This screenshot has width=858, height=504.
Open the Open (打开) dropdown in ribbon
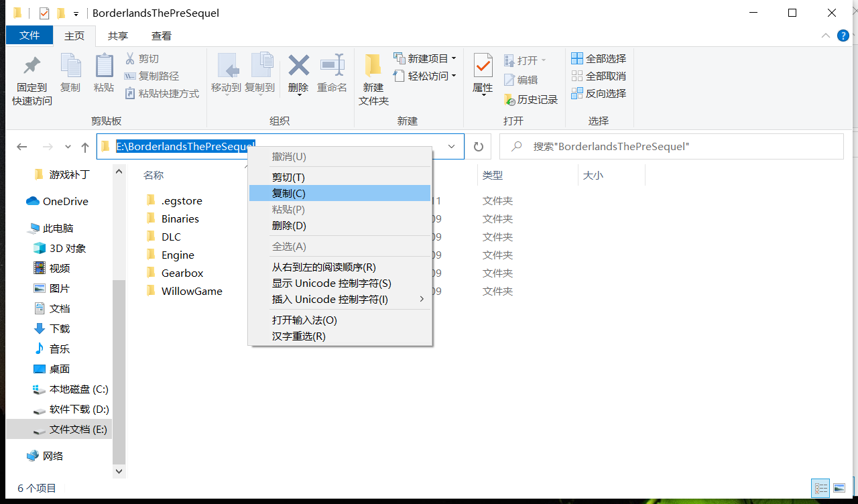pos(526,60)
